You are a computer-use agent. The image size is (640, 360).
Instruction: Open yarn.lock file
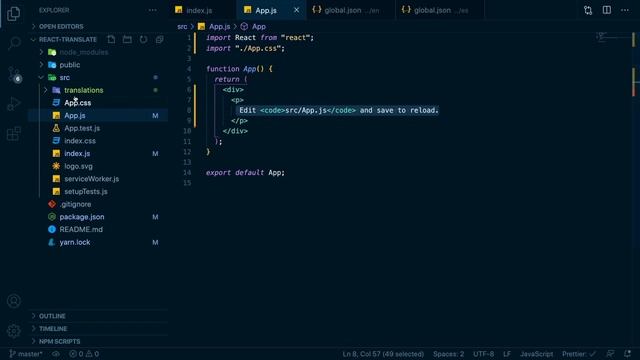98,242
